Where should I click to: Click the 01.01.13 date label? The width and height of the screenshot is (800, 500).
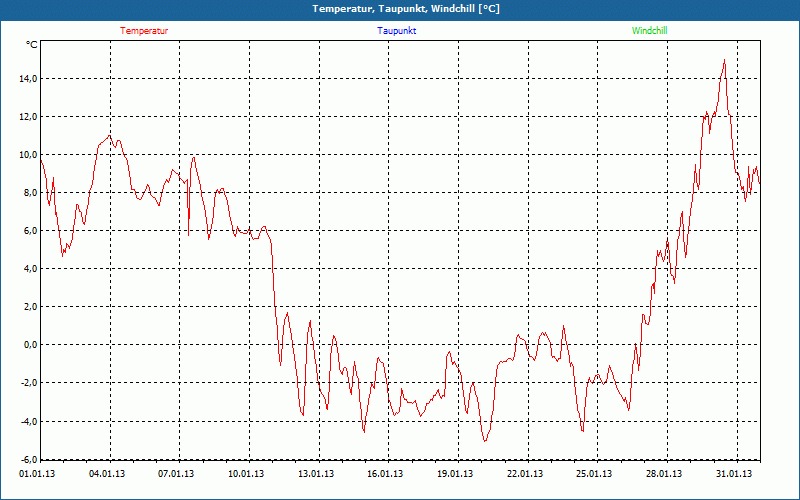pyautogui.click(x=37, y=474)
